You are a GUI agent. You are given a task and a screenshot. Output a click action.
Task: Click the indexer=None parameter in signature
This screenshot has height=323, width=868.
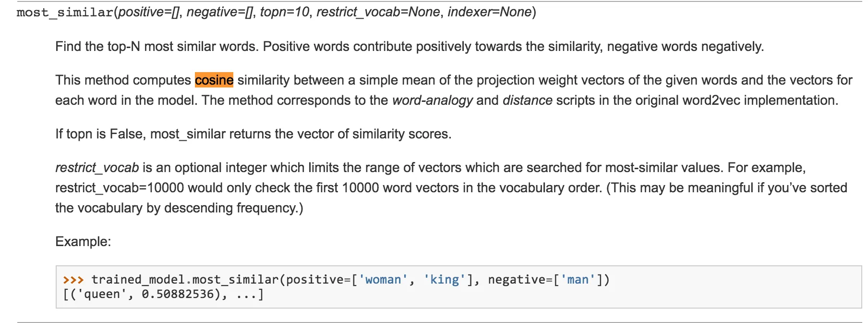[x=490, y=12]
